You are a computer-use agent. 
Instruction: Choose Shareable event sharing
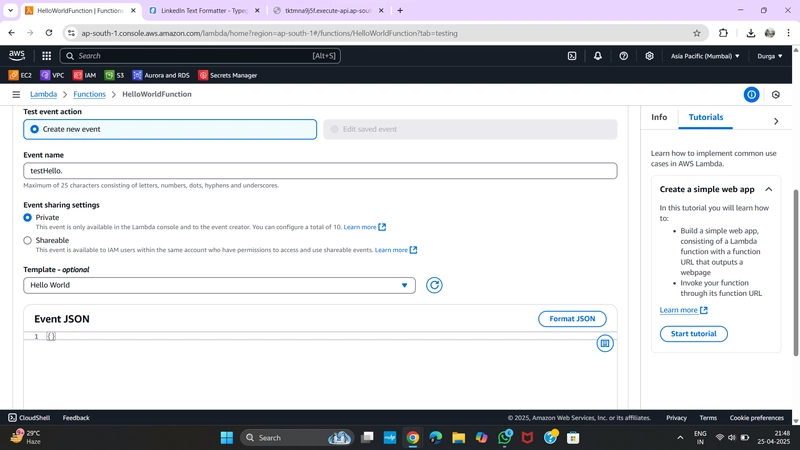click(28, 240)
